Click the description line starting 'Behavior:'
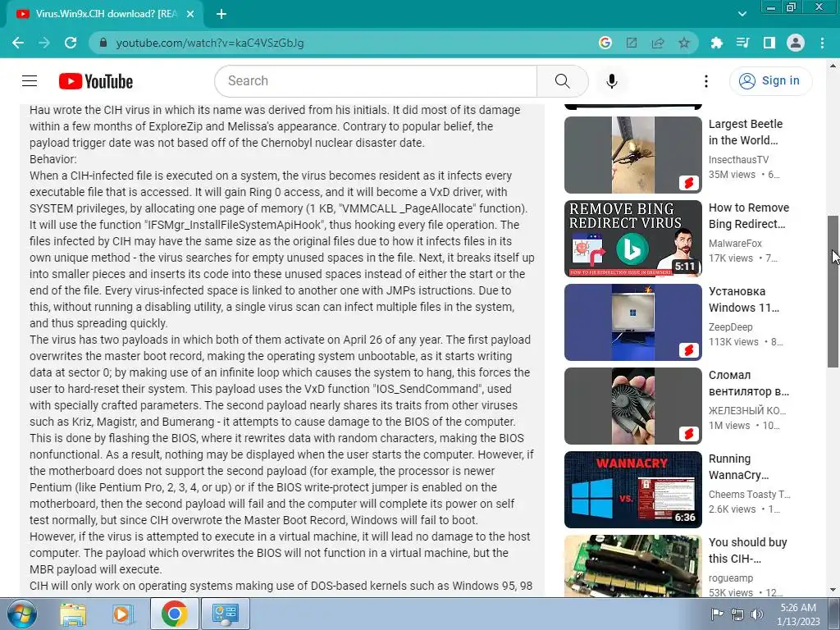Image resolution: width=840 pixels, height=630 pixels. pos(53,159)
